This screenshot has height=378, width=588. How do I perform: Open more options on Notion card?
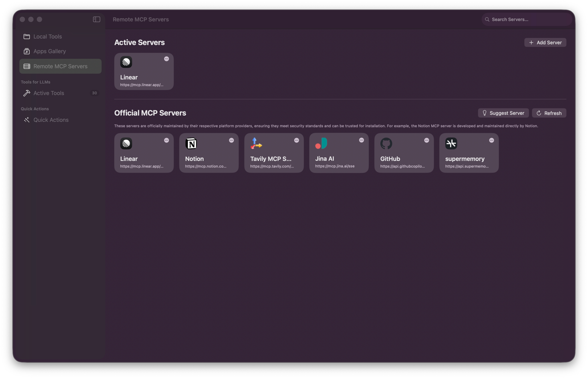tap(232, 140)
